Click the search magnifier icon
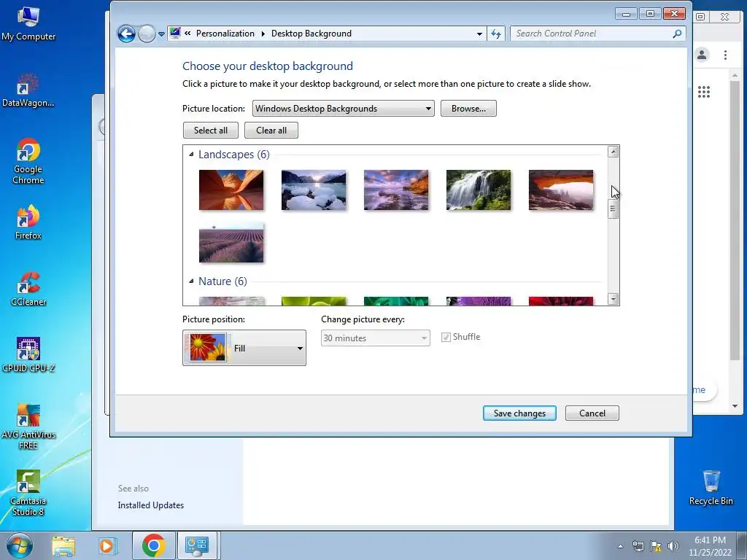Screen dimensions: 747x560 tap(677, 34)
